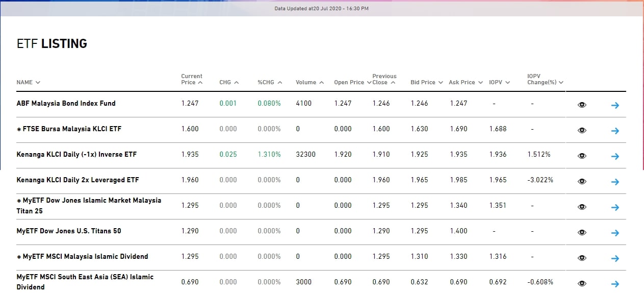Click the 1.400 ask price value

[x=458, y=231]
